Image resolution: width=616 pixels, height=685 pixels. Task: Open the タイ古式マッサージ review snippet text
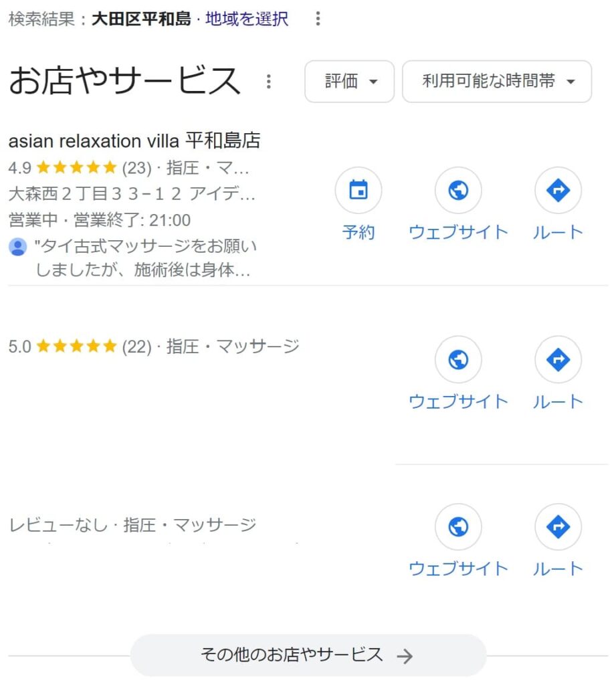tap(146, 258)
